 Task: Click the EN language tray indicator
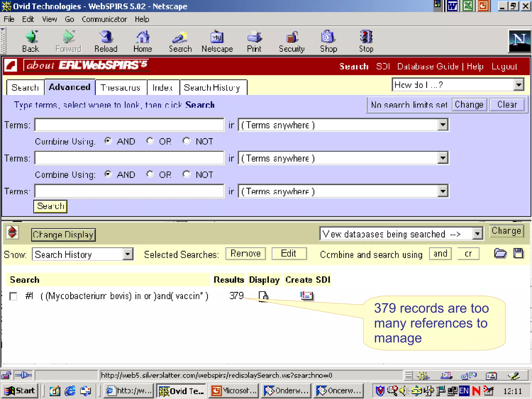point(464,391)
